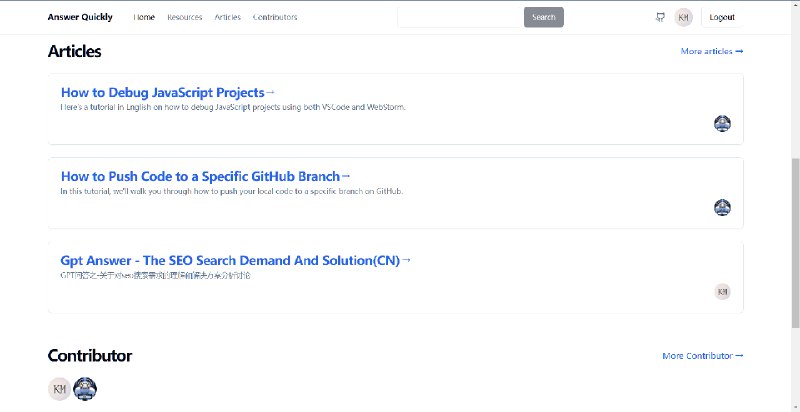
Task: Click the Answer Quickly site logo
Action: 80,17
